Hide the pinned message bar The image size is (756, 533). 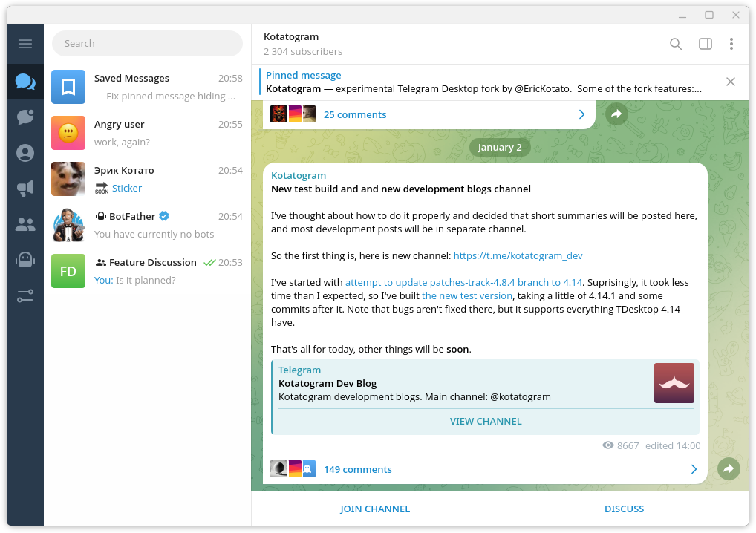[x=731, y=82]
